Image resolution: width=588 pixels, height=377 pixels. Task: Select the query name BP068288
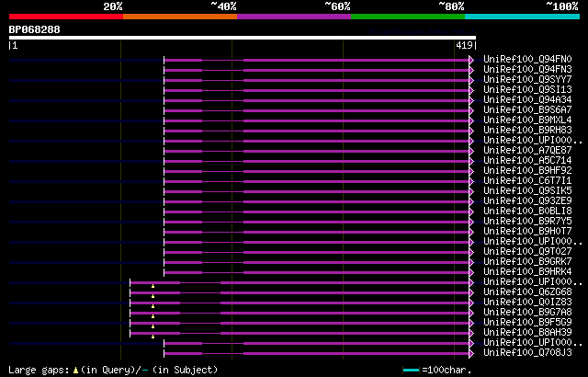(x=35, y=29)
